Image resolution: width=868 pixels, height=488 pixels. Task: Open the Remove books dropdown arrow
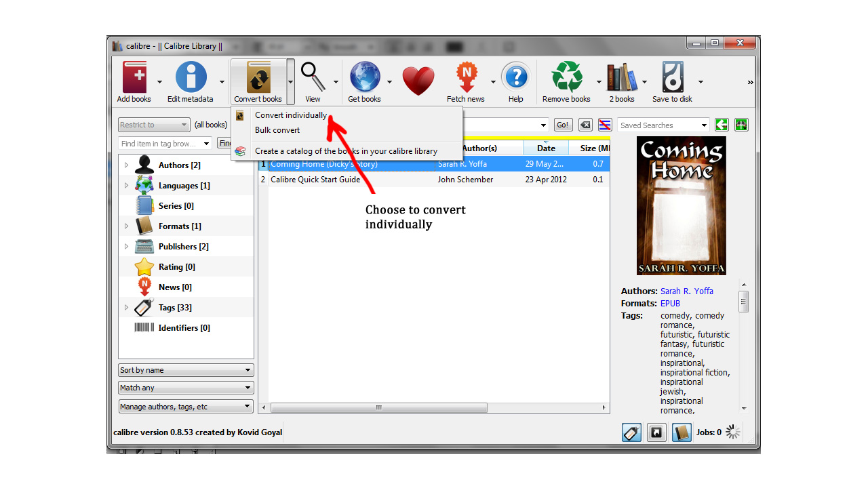pos(599,82)
